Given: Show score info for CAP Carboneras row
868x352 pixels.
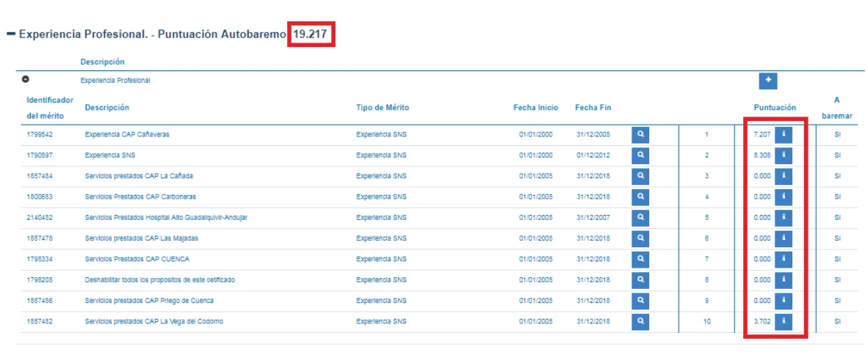Looking at the screenshot, I should (784, 197).
